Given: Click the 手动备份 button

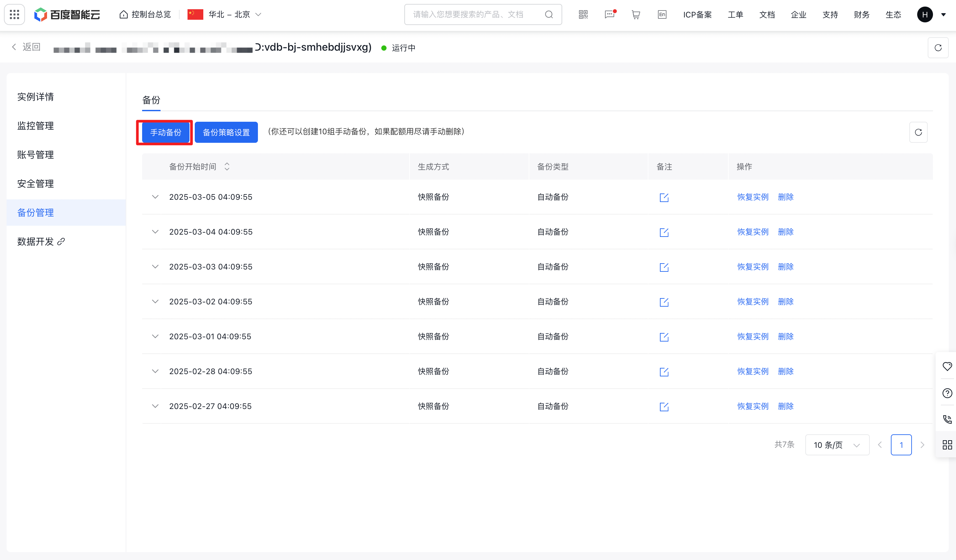Looking at the screenshot, I should pyautogui.click(x=166, y=132).
